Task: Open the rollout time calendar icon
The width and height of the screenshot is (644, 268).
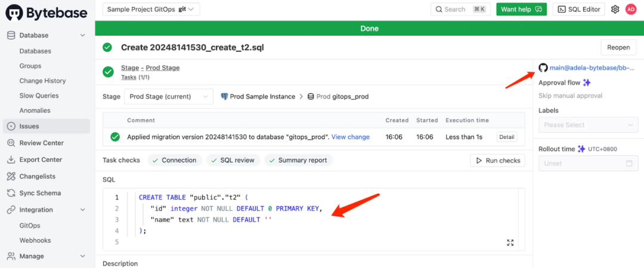Action: pos(629,163)
